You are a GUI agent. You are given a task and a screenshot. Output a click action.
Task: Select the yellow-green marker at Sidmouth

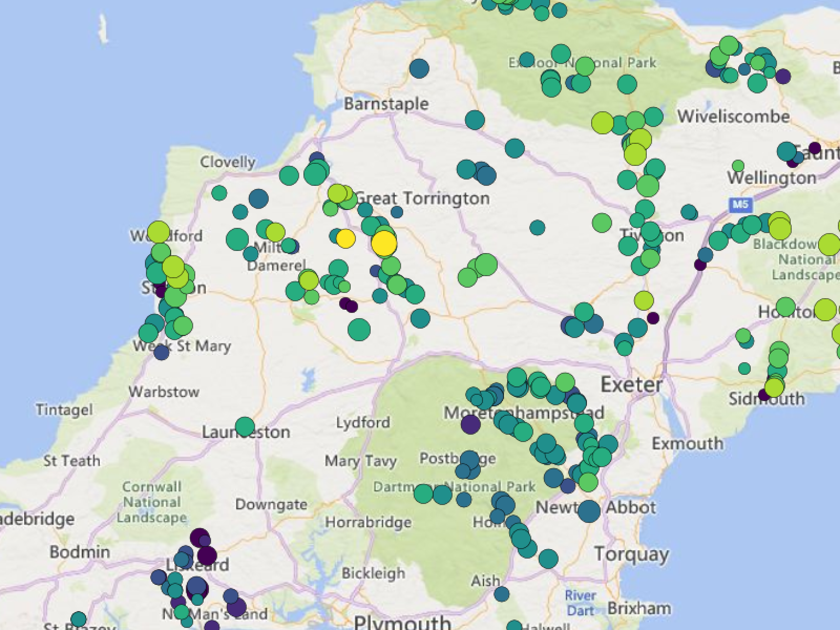click(774, 388)
